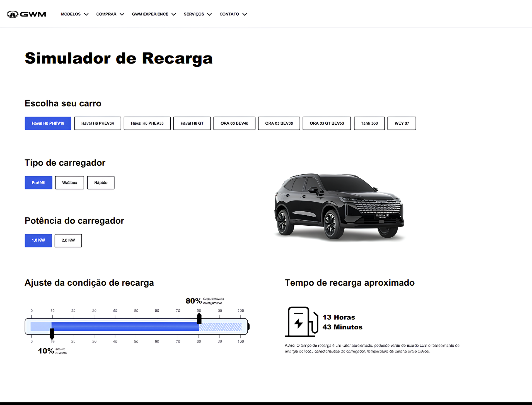532x405 pixels.
Task: Open the Serviços menu
Action: click(x=197, y=14)
